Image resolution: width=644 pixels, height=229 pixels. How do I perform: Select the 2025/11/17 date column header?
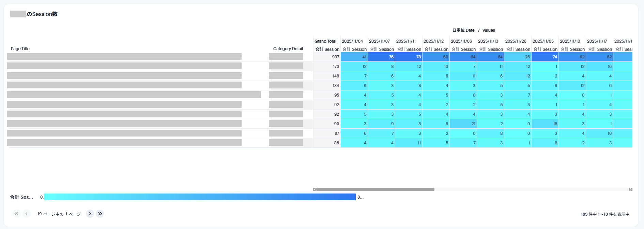click(597, 41)
